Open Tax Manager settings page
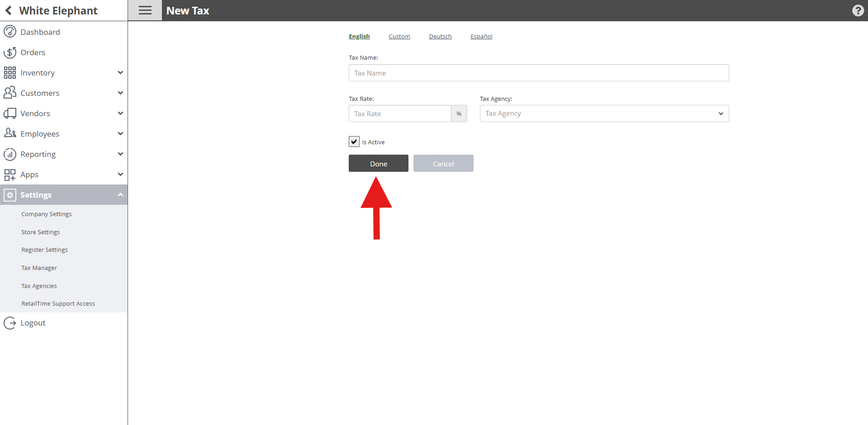This screenshot has width=868, height=425. (39, 268)
